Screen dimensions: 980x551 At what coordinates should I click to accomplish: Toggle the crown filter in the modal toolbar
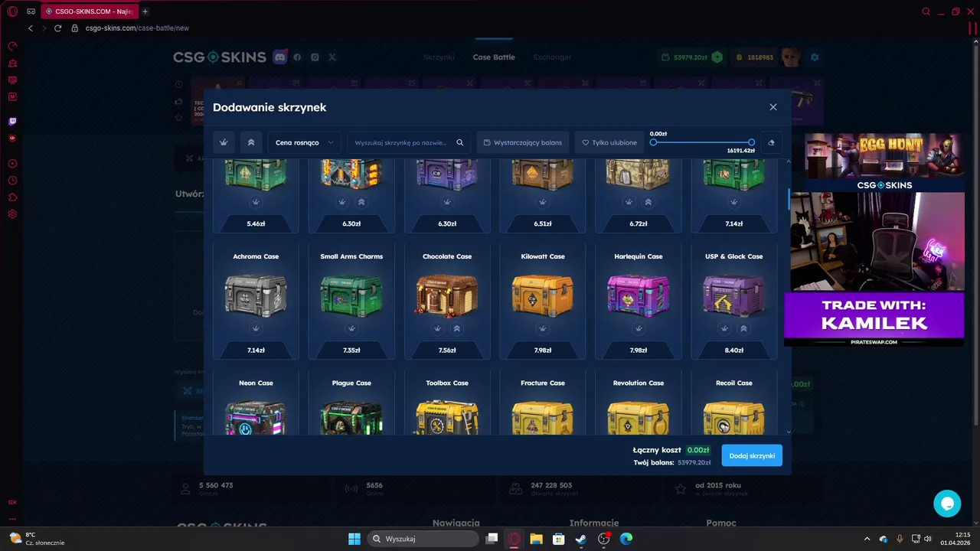224,142
